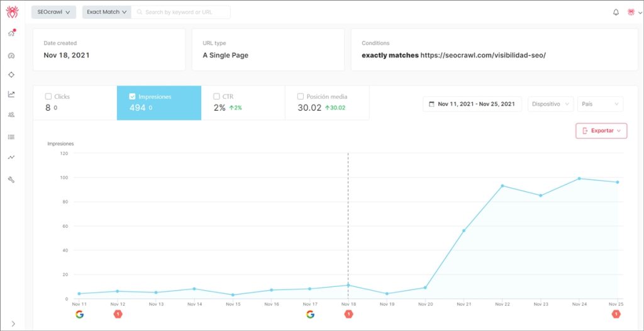Click the search by keyword or URL field
The height and width of the screenshot is (331, 644).
pos(182,12)
